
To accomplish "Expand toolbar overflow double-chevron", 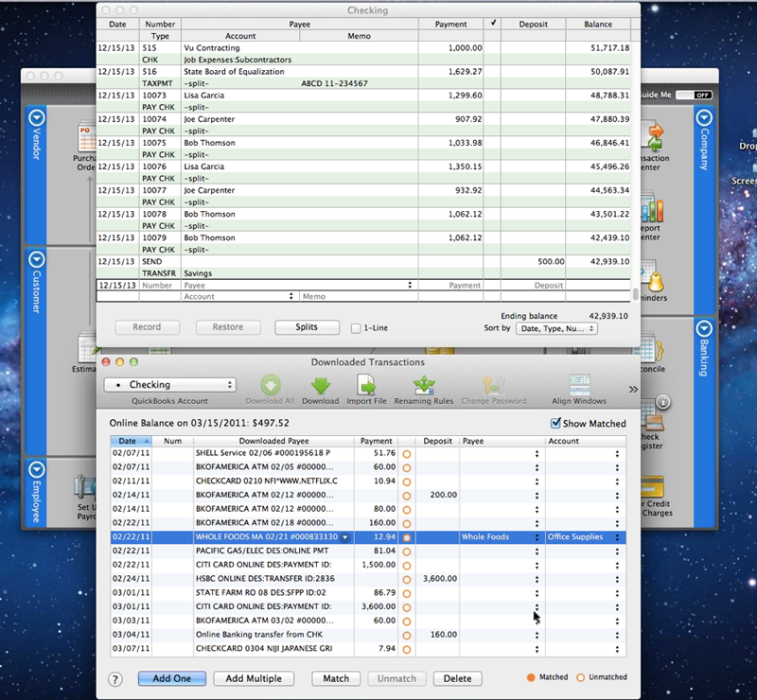I will click(633, 389).
